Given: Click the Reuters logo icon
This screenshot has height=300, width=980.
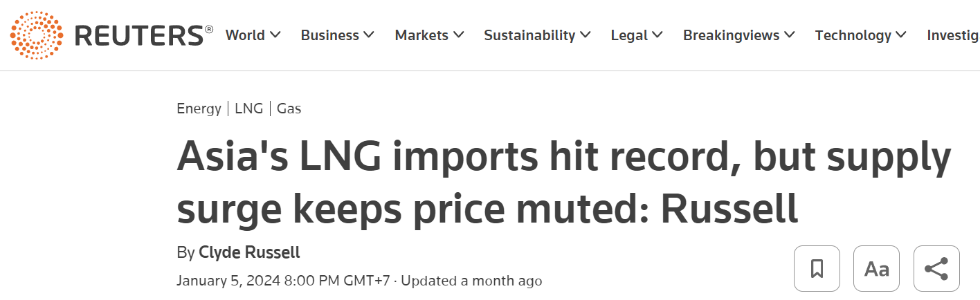Looking at the screenshot, I should pos(36,35).
